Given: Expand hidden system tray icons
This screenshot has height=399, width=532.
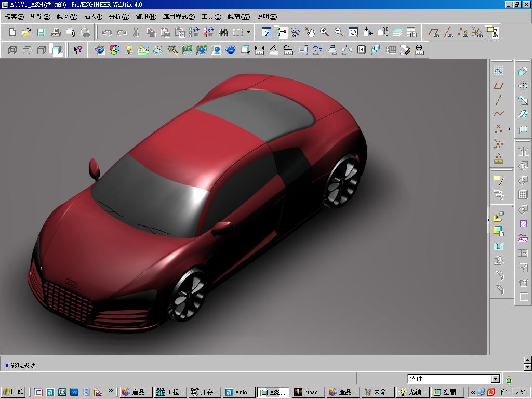Looking at the screenshot, I should [x=472, y=392].
